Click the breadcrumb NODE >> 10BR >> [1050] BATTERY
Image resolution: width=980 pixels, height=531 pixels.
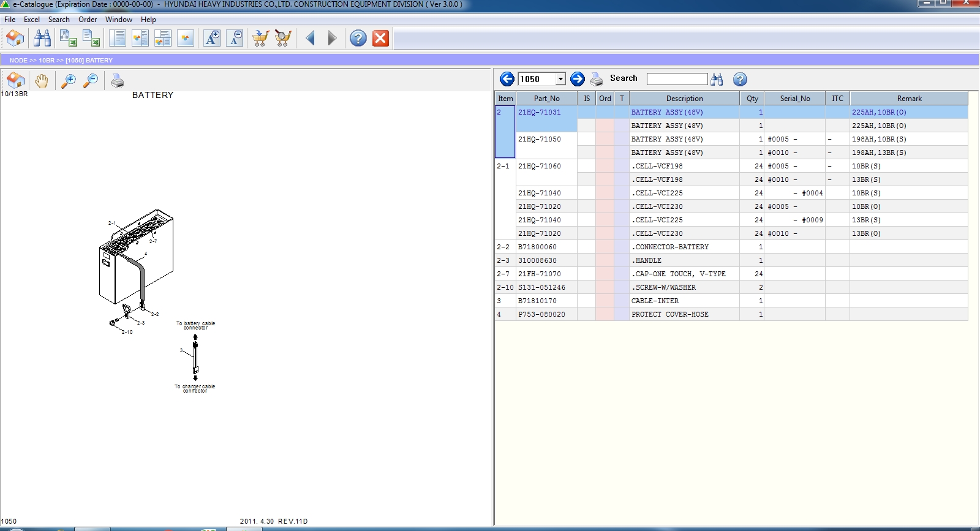(61, 61)
